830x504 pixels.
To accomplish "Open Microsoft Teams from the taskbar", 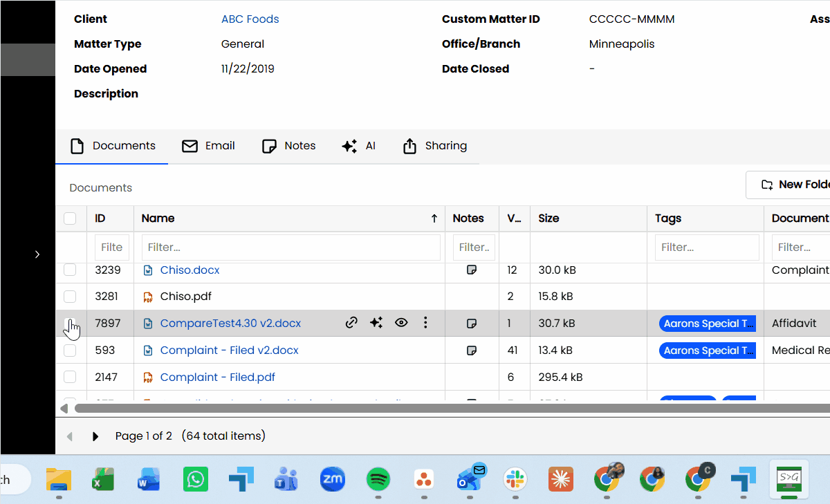I will (x=286, y=478).
